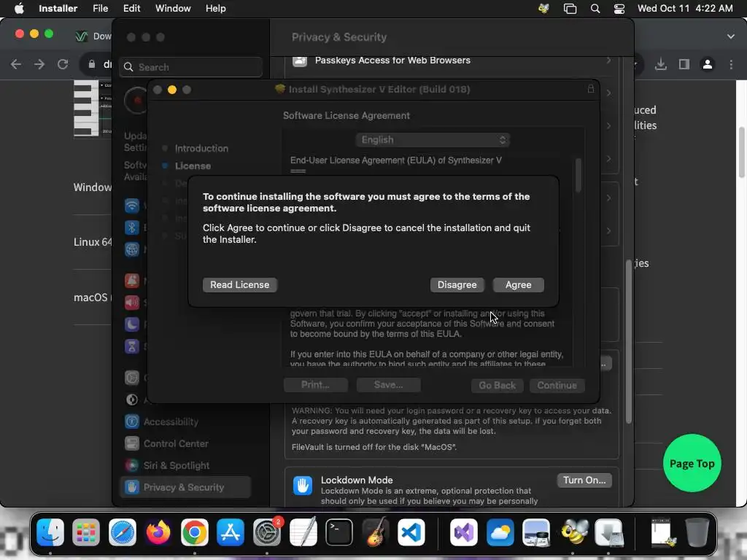The image size is (747, 560).
Task: Click the Lockdown Mode hand icon
Action: [x=303, y=486]
